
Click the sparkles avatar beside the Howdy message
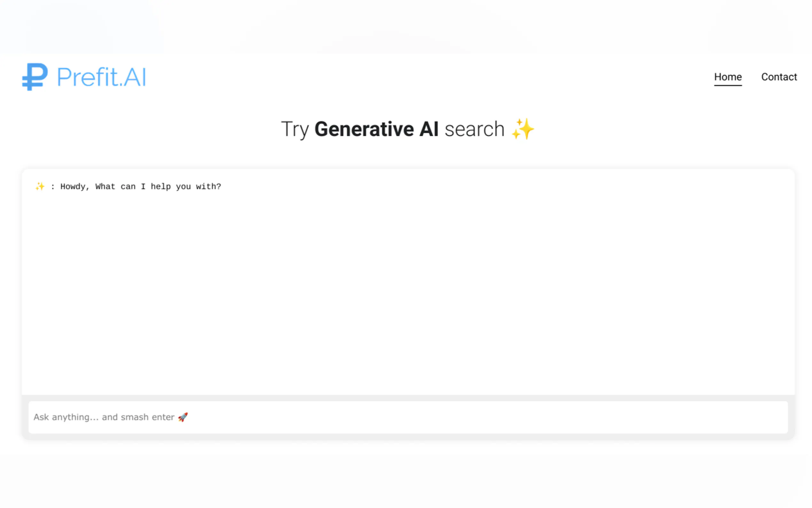pyautogui.click(x=40, y=187)
